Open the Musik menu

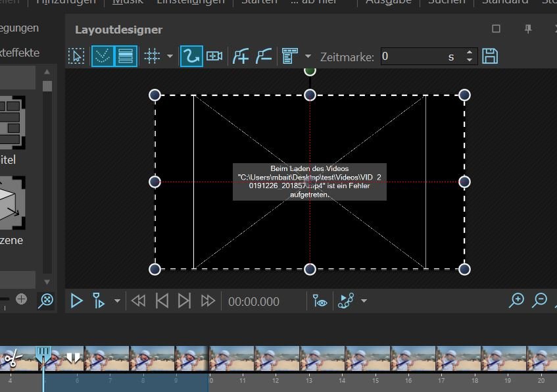(126, 2)
